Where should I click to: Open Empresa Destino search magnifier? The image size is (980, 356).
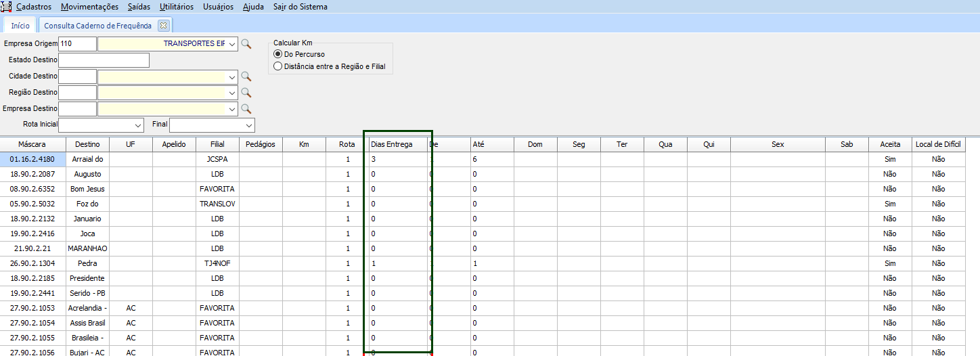coord(246,109)
